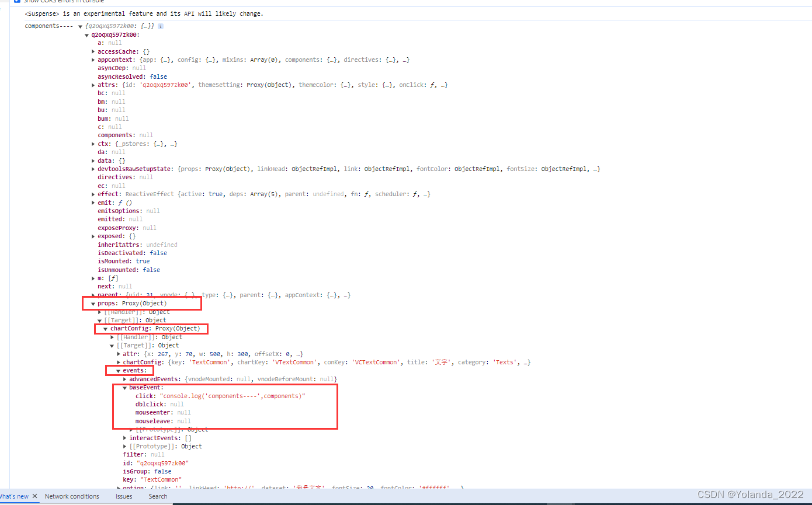812x505 pixels.
Task: Select the inheritAttrs: undefined property
Action: (x=138, y=245)
